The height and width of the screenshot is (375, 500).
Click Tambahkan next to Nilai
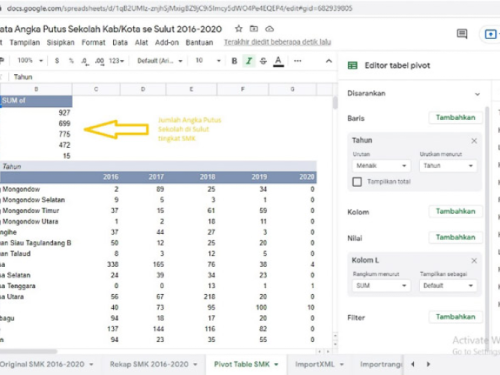(455, 237)
